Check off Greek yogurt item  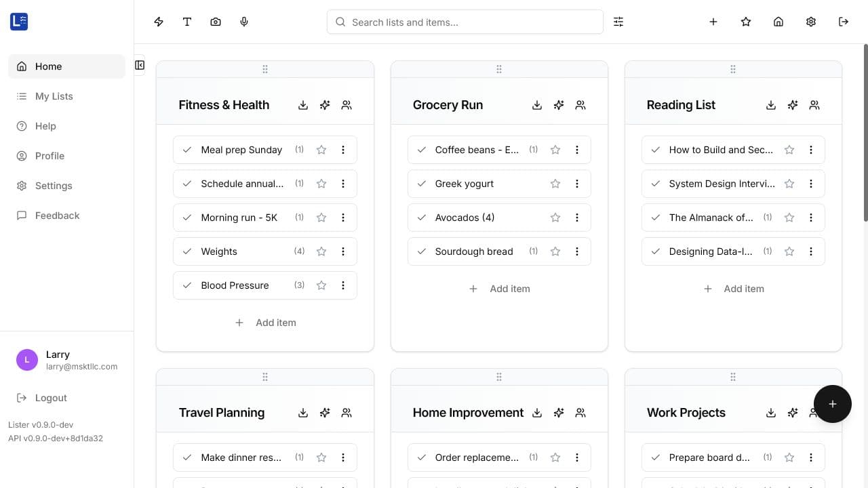pos(421,184)
